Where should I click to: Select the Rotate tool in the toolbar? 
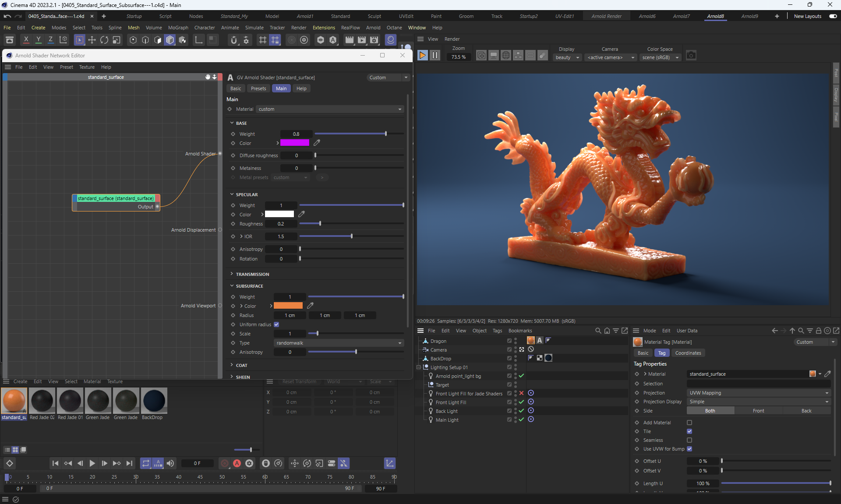[104, 40]
